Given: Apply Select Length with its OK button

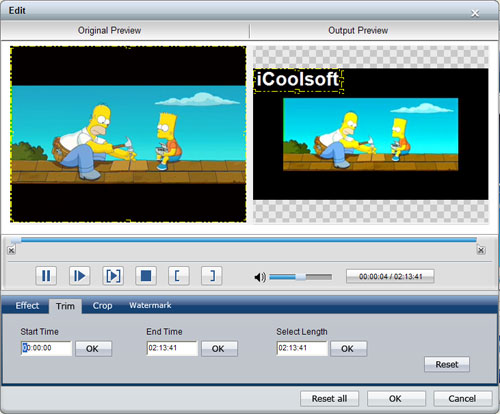Looking at the screenshot, I should [x=348, y=349].
